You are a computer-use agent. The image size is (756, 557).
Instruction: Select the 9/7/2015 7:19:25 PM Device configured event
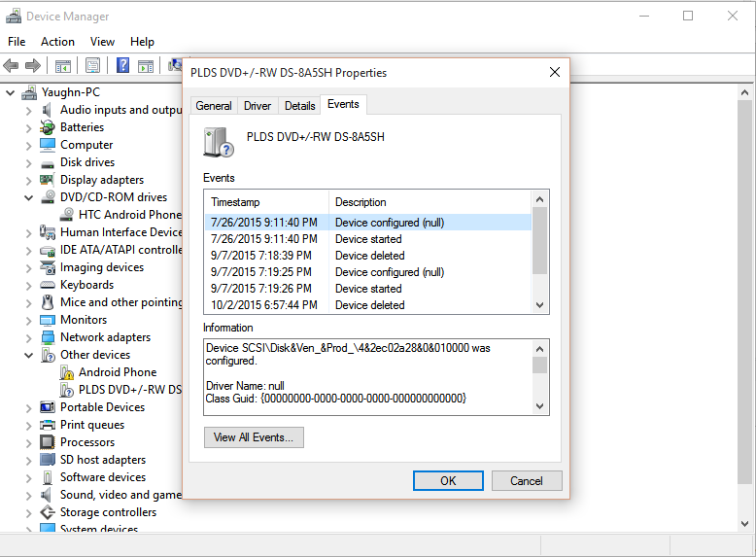pyautogui.click(x=368, y=272)
